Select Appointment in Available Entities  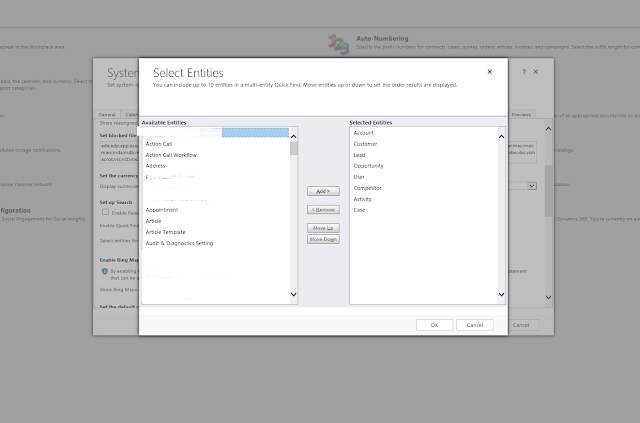pyautogui.click(x=162, y=210)
